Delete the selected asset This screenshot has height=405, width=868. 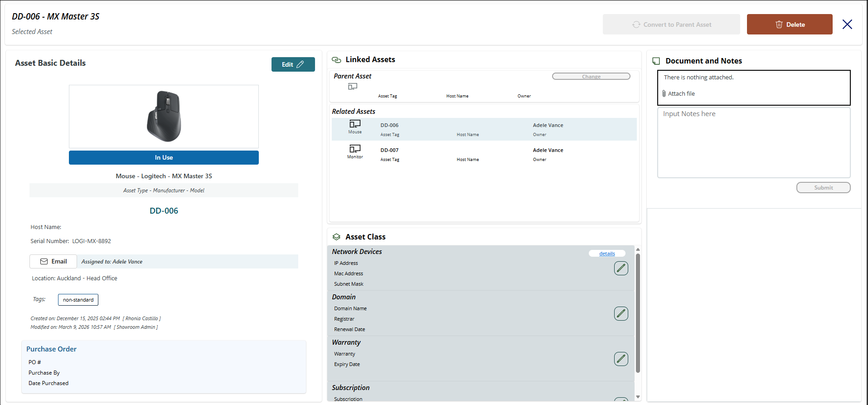(x=789, y=24)
